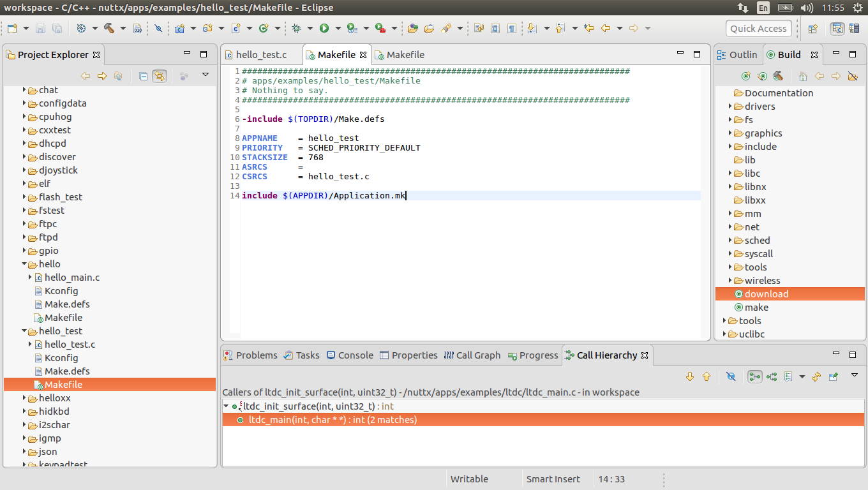Viewport: 868px width, 490px height.
Task: Click the green Run button in toolbar
Action: click(324, 28)
